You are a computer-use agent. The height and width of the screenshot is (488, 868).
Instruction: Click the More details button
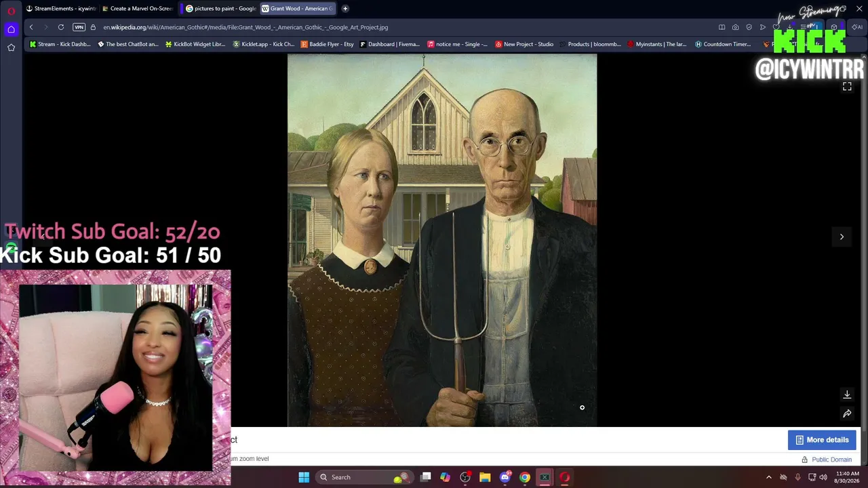click(822, 440)
